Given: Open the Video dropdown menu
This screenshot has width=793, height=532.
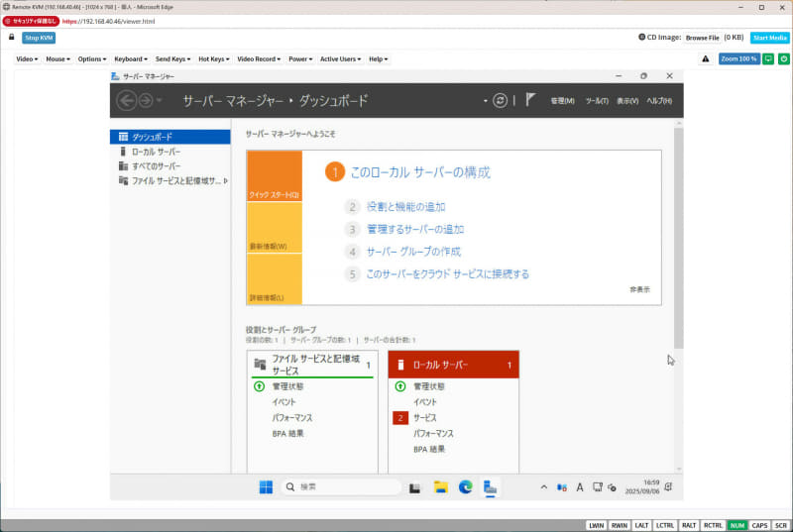Looking at the screenshot, I should click(27, 59).
